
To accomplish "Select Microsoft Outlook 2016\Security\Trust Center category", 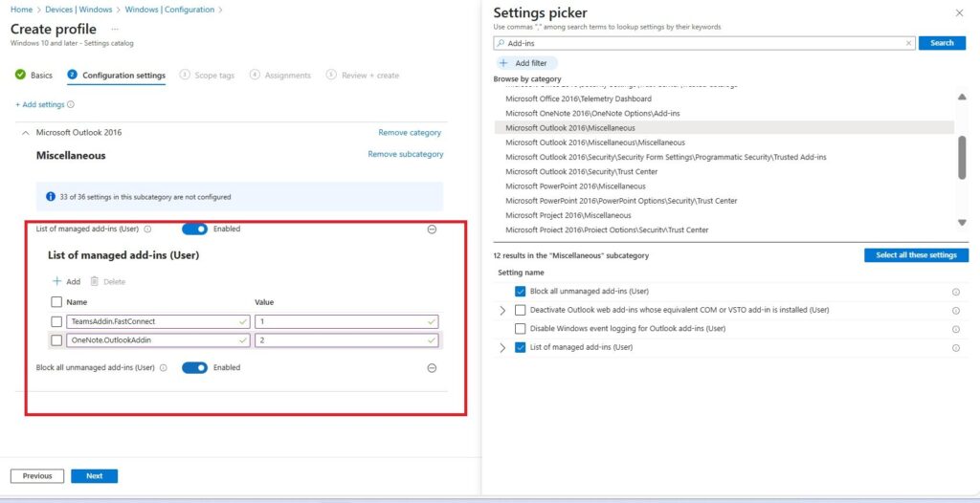I will [x=581, y=172].
